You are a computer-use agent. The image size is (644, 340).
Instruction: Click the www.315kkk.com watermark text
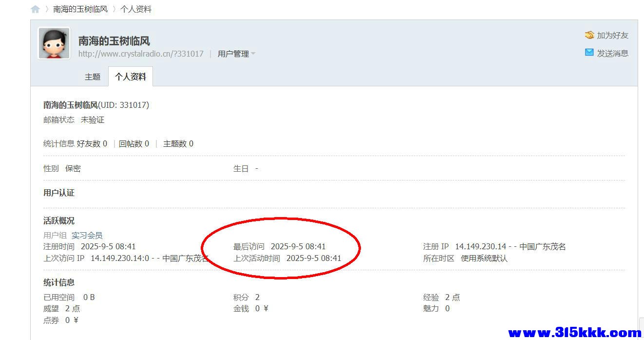[x=575, y=333]
